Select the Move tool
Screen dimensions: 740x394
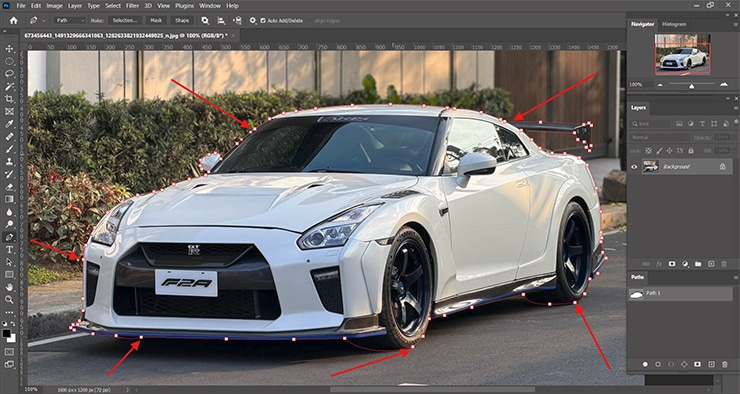pyautogui.click(x=9, y=49)
